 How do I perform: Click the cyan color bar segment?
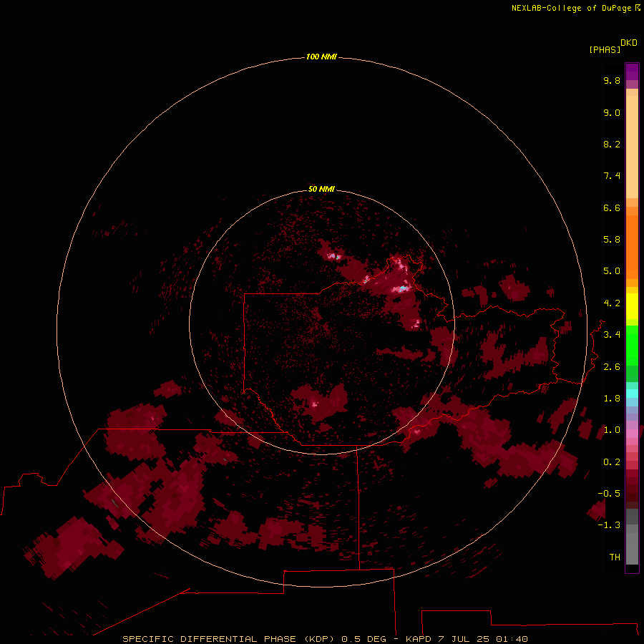(632, 394)
